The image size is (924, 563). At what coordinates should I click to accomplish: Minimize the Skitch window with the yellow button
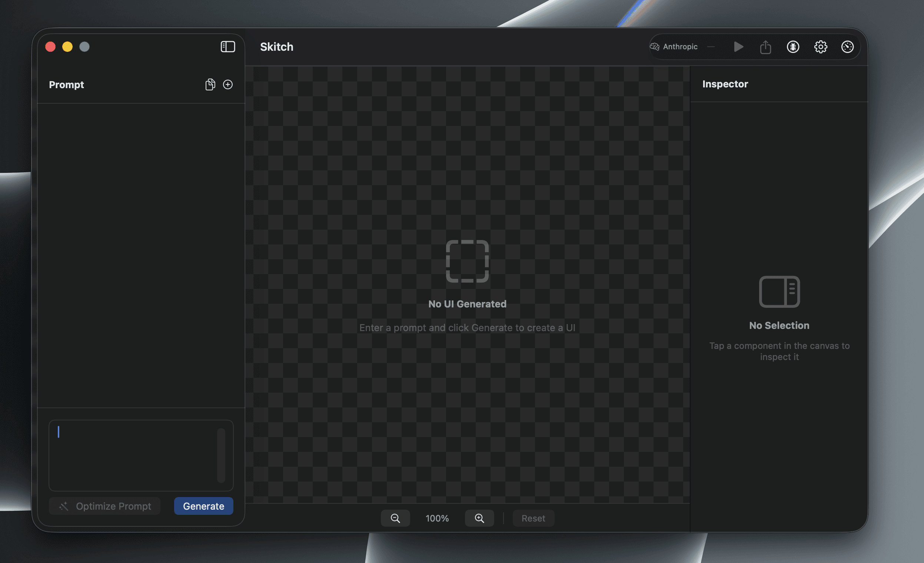[x=67, y=47]
